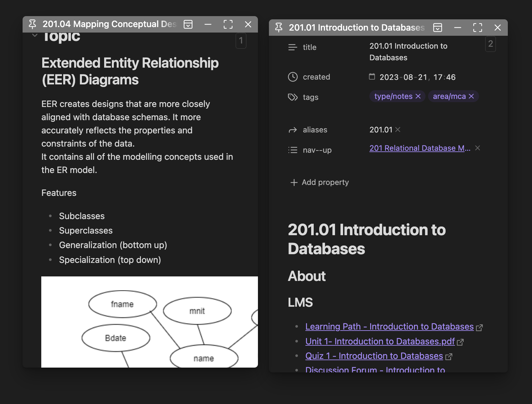This screenshot has height=404, width=532.
Task: Click the move-to-vault icon beside 201.04 title
Action: (x=188, y=24)
